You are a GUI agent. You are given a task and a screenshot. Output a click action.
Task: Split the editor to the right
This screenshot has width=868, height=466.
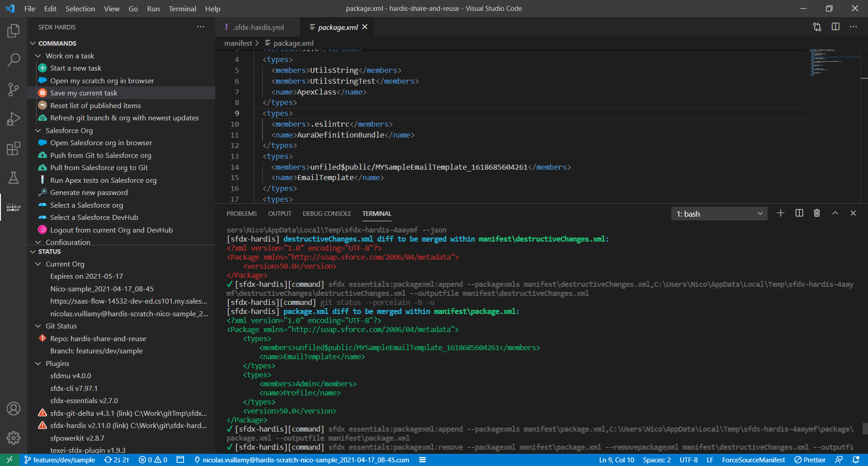(x=835, y=27)
